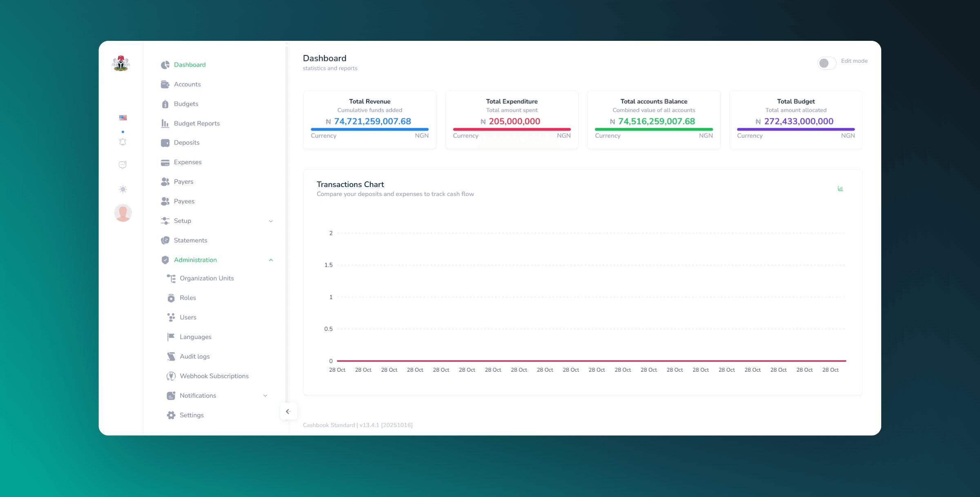Click the Webhook Subscriptions plug icon
The image size is (980, 497).
[x=171, y=376]
